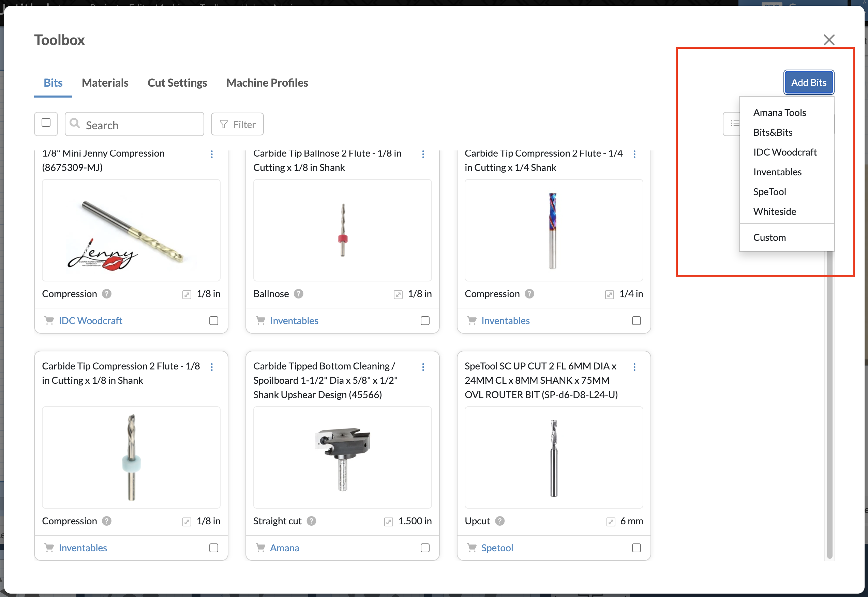Image resolution: width=868 pixels, height=597 pixels.
Task: Open the help tooltip beside the Ballnose label
Action: (298, 294)
